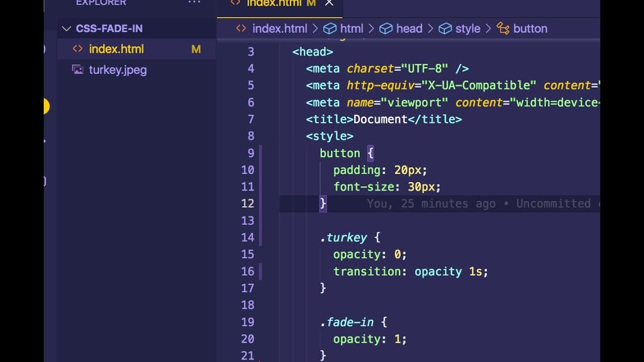Click the .turkey selector on line 14
The image size is (644, 362).
[344, 237]
